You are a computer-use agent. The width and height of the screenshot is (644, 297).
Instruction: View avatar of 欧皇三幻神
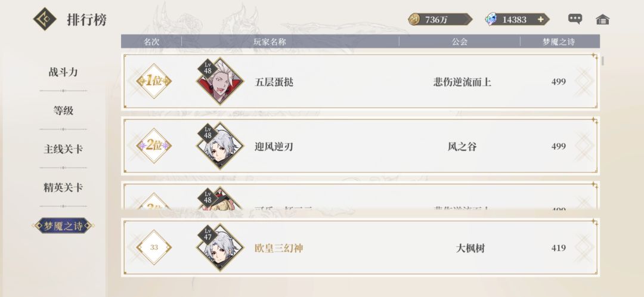(220, 247)
